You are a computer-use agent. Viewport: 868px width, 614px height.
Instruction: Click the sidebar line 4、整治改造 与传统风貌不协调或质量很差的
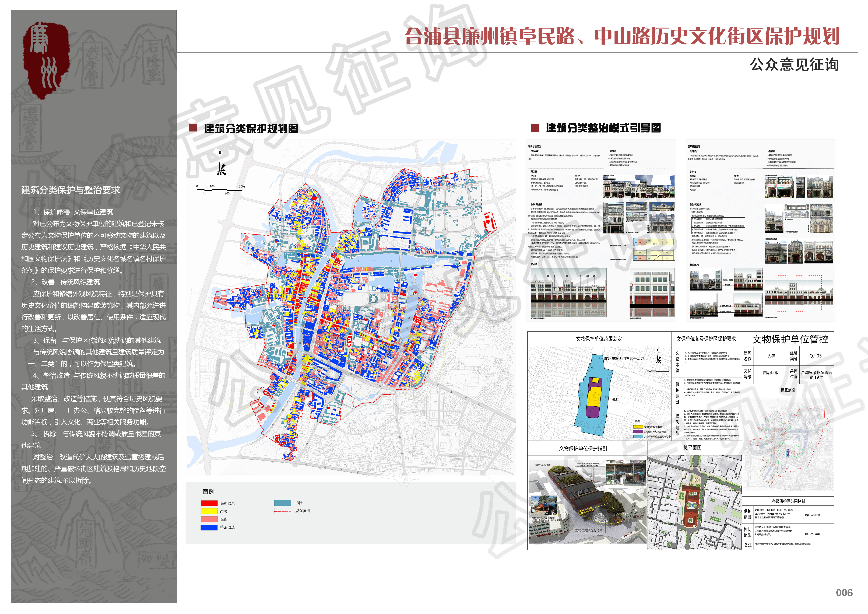(x=99, y=375)
